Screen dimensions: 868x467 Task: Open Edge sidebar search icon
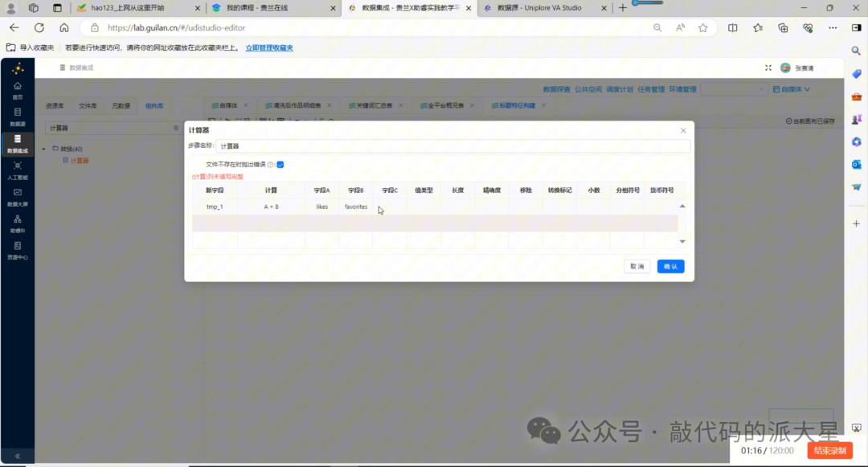857,51
